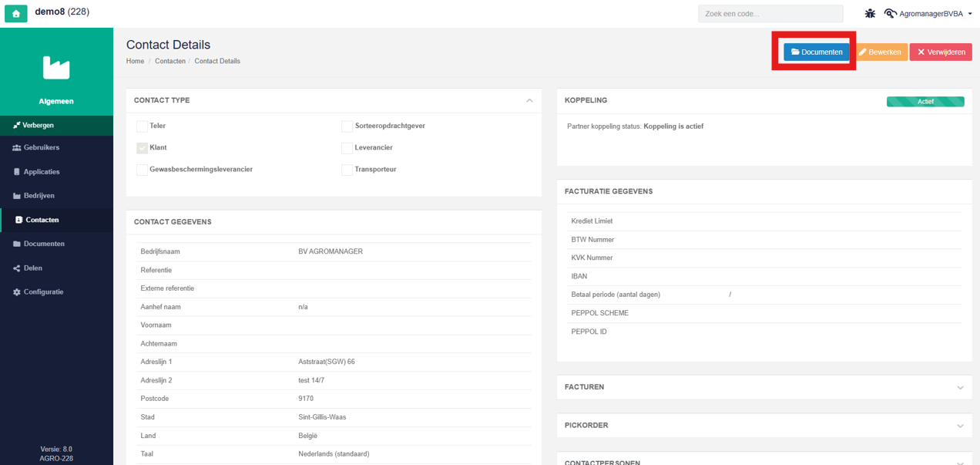This screenshot has height=465, width=980.
Task: Click the green home icon button
Action: tap(16, 13)
